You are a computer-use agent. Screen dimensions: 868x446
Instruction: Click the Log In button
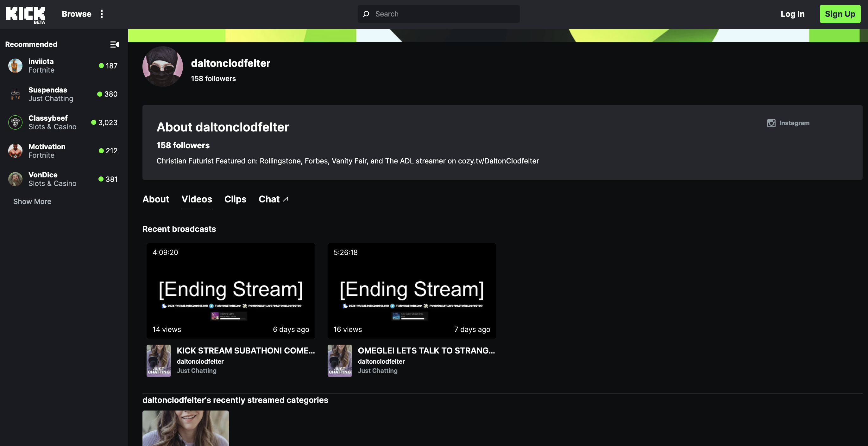pos(792,14)
